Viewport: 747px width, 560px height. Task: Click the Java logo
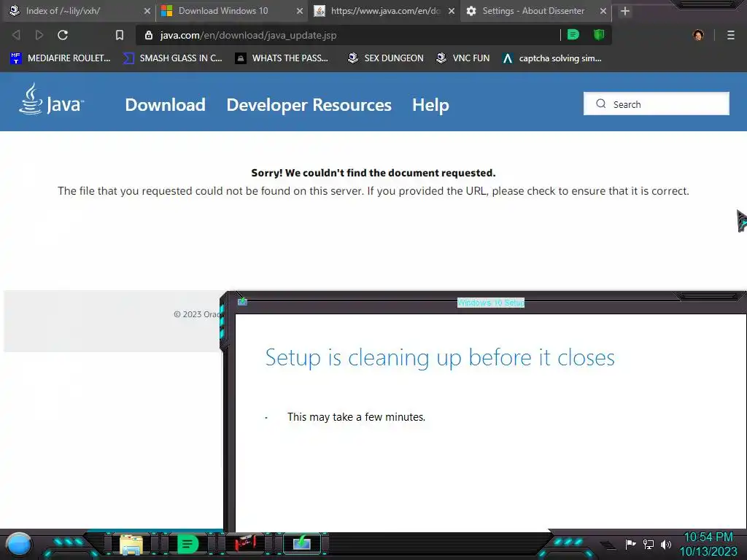click(52, 99)
